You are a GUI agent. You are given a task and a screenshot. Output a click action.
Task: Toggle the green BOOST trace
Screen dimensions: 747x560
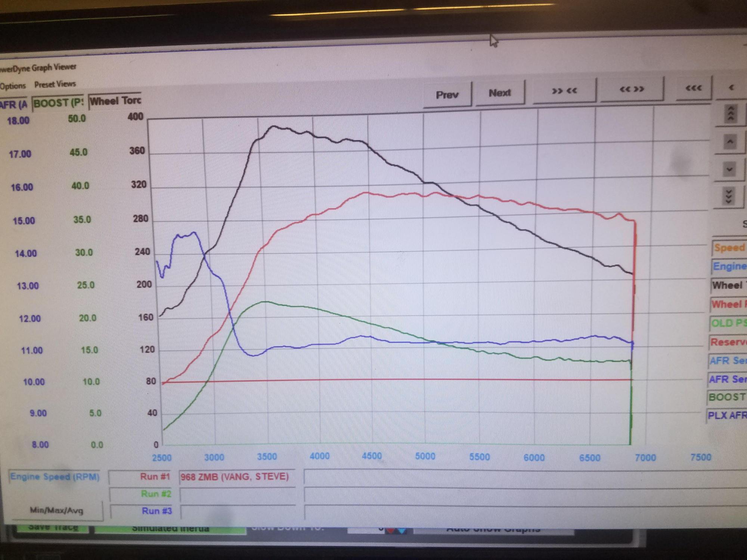pos(727,397)
